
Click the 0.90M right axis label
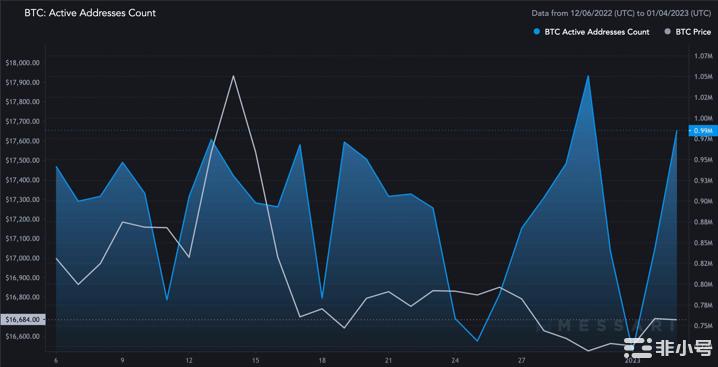click(702, 201)
